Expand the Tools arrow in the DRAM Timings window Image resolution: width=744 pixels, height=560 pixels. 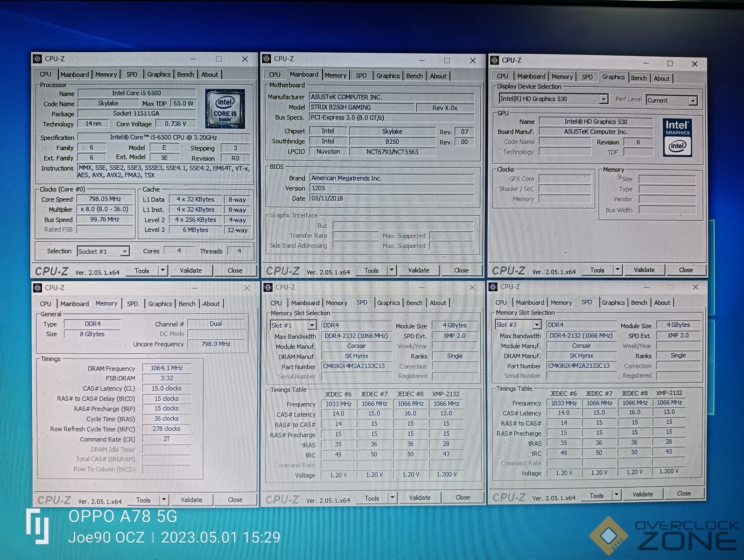coord(164,500)
